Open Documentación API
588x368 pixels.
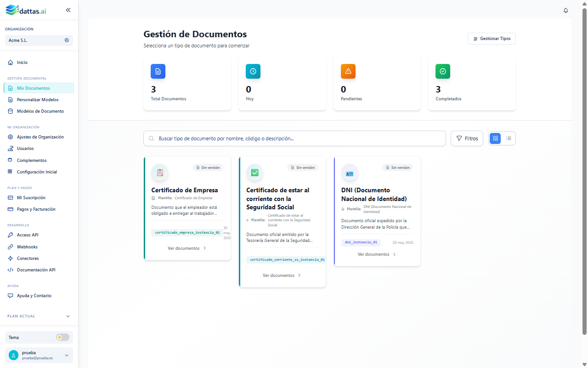[x=39, y=270]
